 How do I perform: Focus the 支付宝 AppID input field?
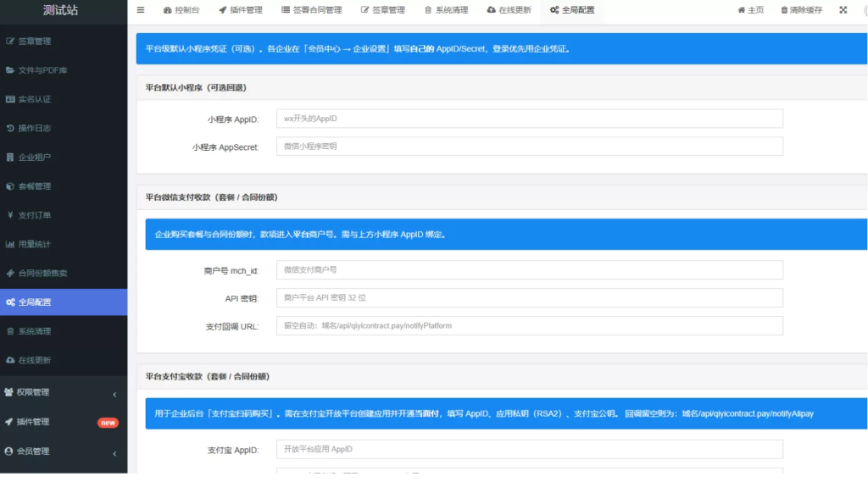[x=529, y=449]
